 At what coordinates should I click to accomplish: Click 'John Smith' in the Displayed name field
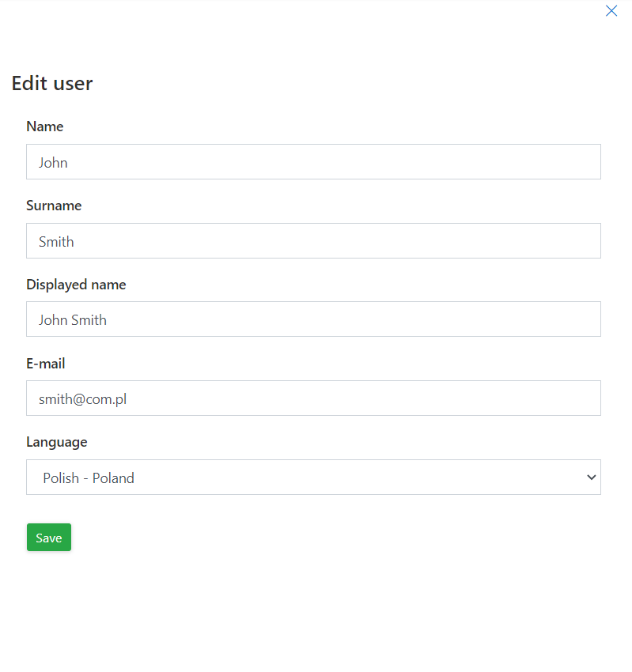[x=73, y=320]
